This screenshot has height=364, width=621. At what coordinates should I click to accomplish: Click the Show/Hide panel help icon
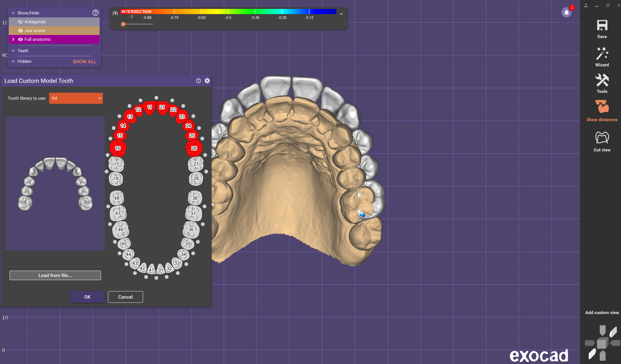pyautogui.click(x=95, y=13)
